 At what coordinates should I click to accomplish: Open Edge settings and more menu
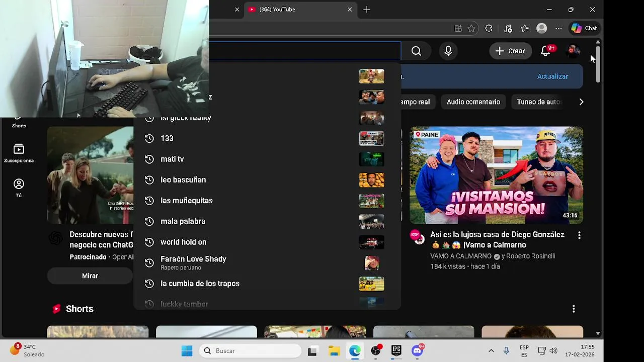point(558,29)
